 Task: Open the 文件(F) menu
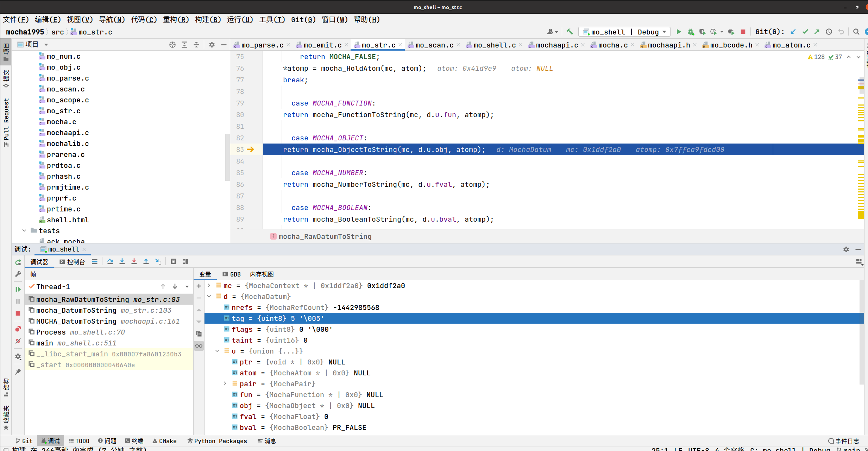point(16,20)
